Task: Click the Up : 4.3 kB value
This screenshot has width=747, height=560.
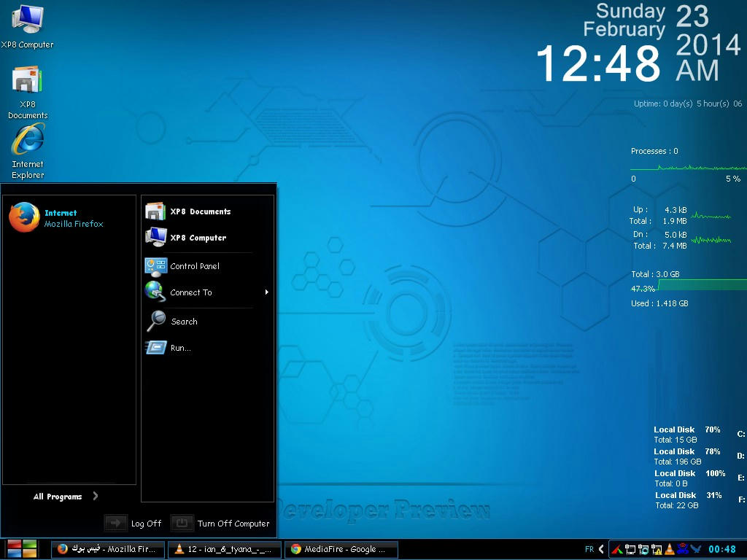Action: pyautogui.click(x=676, y=209)
